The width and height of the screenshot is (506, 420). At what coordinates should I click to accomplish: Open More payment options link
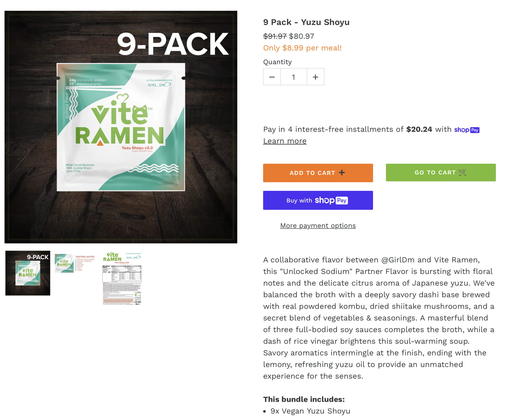pos(318,226)
